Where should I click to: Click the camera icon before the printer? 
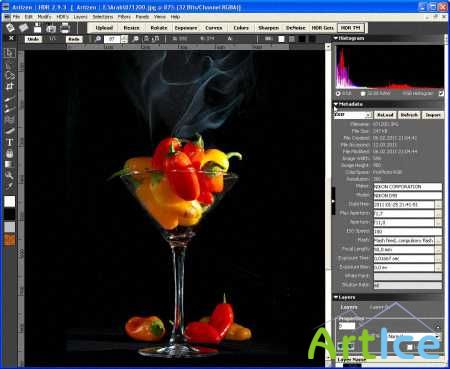(51, 28)
